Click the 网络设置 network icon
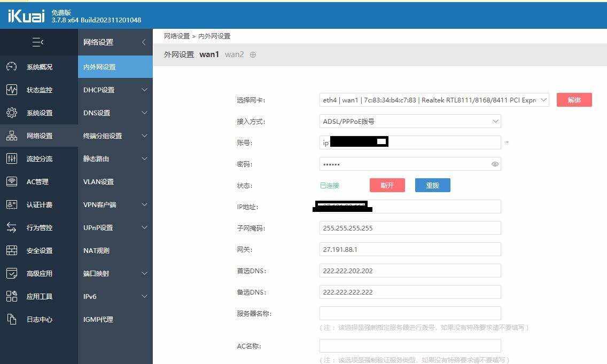607x364 pixels. pos(12,136)
